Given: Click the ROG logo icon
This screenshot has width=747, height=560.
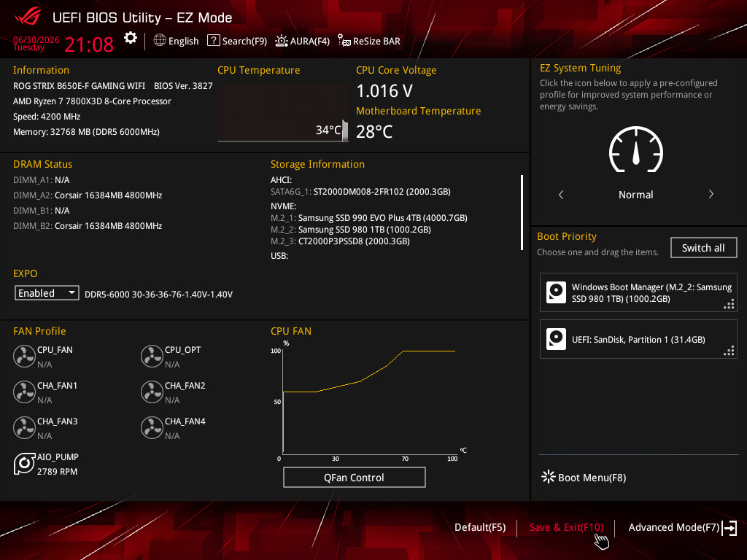Looking at the screenshot, I should 28,17.
